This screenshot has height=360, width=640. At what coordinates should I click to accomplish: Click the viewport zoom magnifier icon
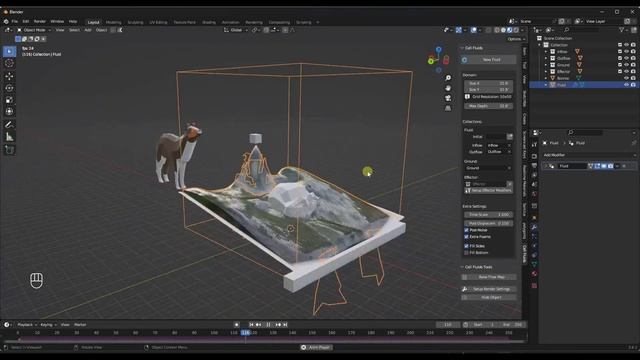448,78
